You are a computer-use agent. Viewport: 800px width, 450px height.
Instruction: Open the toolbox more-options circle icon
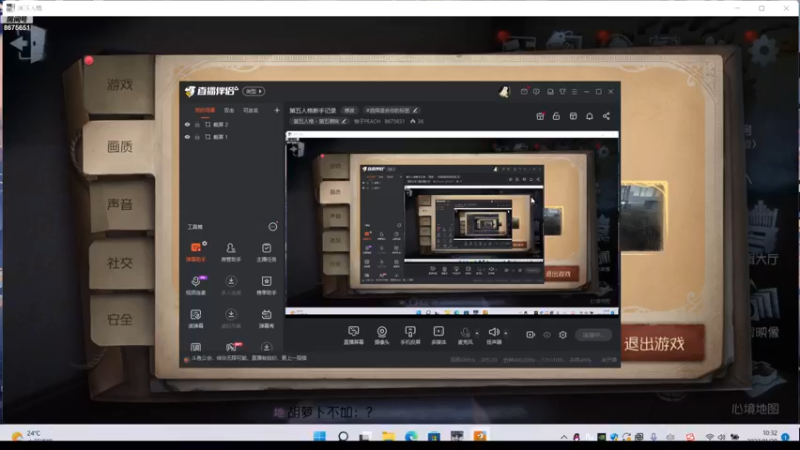click(273, 227)
